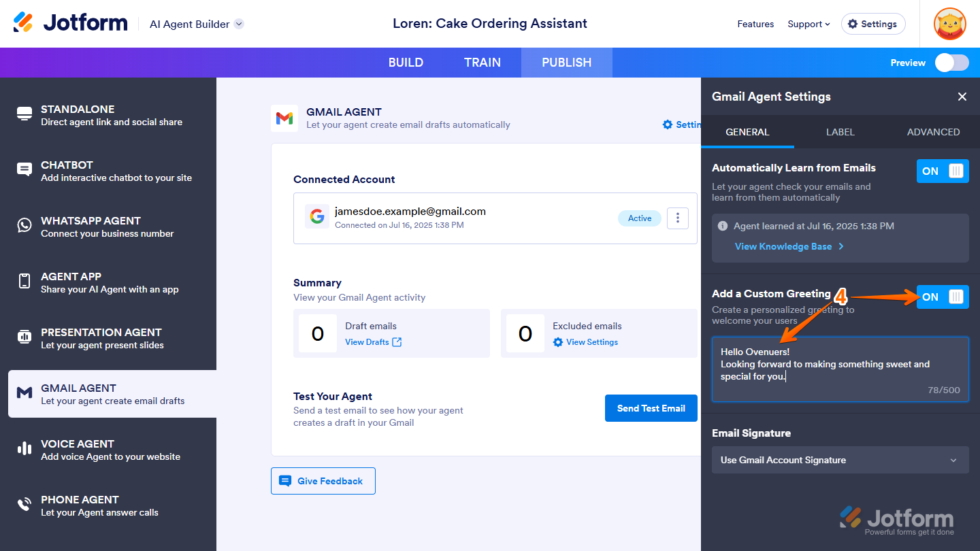The width and height of the screenshot is (980, 551).
Task: Turn off Automatically Learn from Emails
Action: [943, 171]
